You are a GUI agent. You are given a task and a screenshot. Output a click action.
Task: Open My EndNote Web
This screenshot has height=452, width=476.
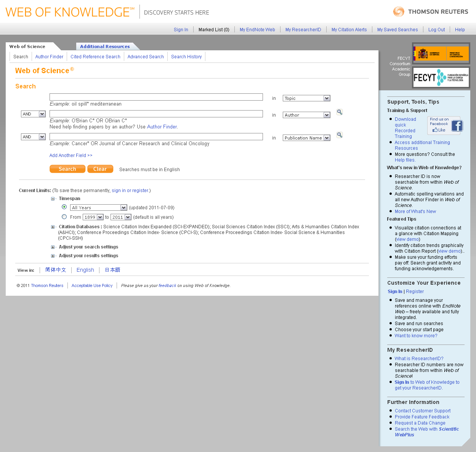[257, 30]
